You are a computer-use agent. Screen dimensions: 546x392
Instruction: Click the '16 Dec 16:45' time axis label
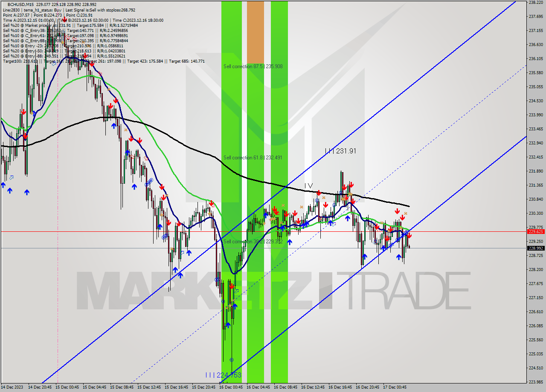coord(340,387)
